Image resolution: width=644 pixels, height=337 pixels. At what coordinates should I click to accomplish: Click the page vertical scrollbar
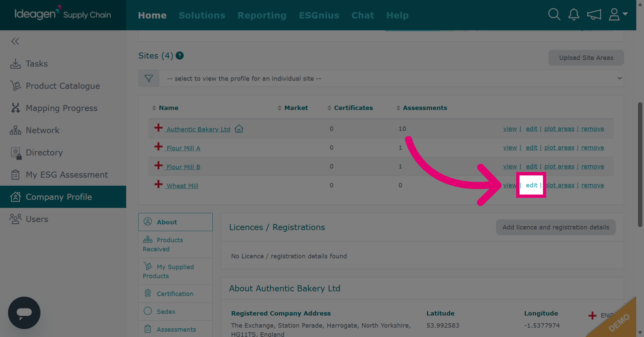640,164
